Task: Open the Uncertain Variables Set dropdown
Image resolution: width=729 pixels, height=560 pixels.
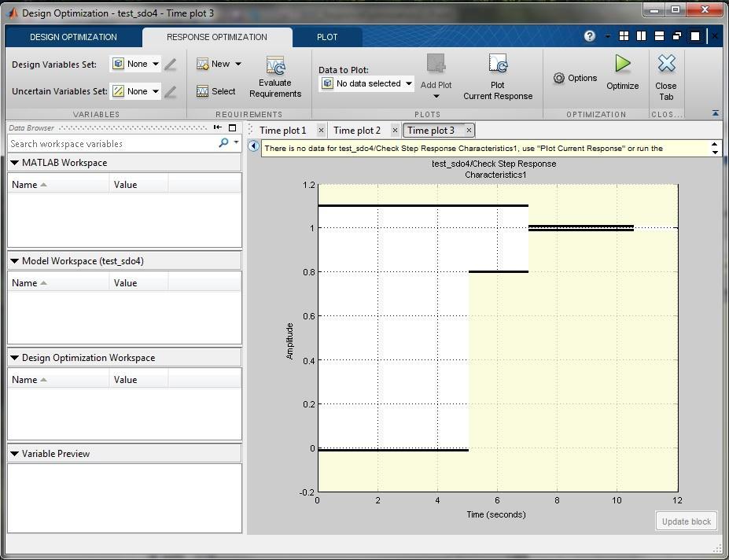Action: (x=135, y=91)
